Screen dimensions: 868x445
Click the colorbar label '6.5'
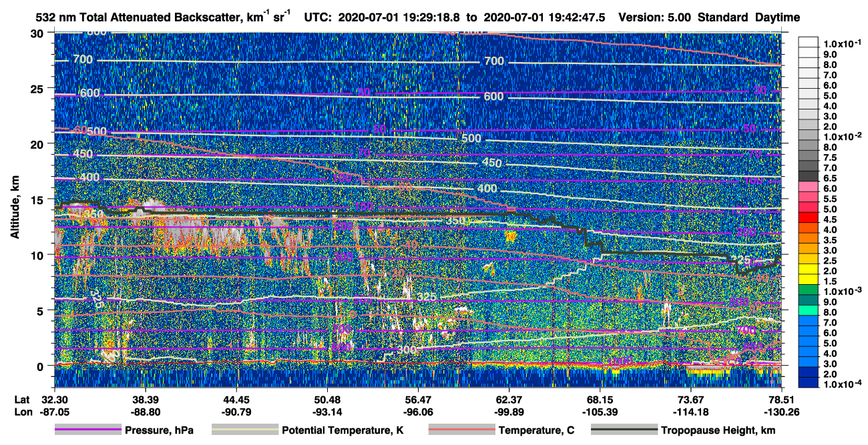pyautogui.click(x=829, y=178)
